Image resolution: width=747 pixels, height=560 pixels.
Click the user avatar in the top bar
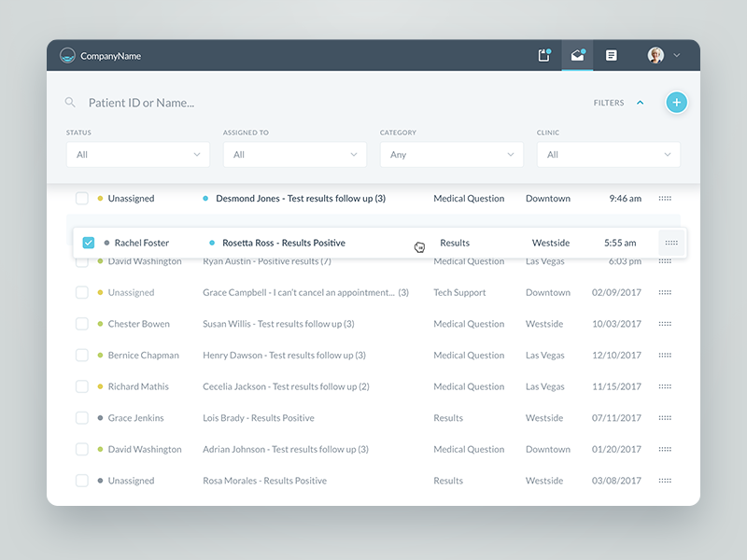click(x=654, y=55)
